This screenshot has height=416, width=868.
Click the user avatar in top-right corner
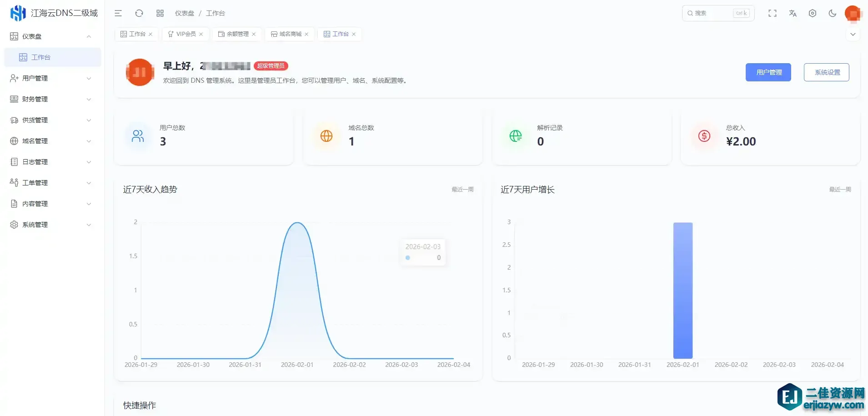853,13
